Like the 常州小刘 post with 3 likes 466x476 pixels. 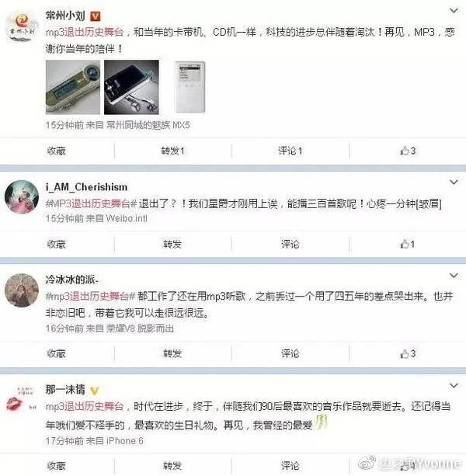(x=408, y=151)
